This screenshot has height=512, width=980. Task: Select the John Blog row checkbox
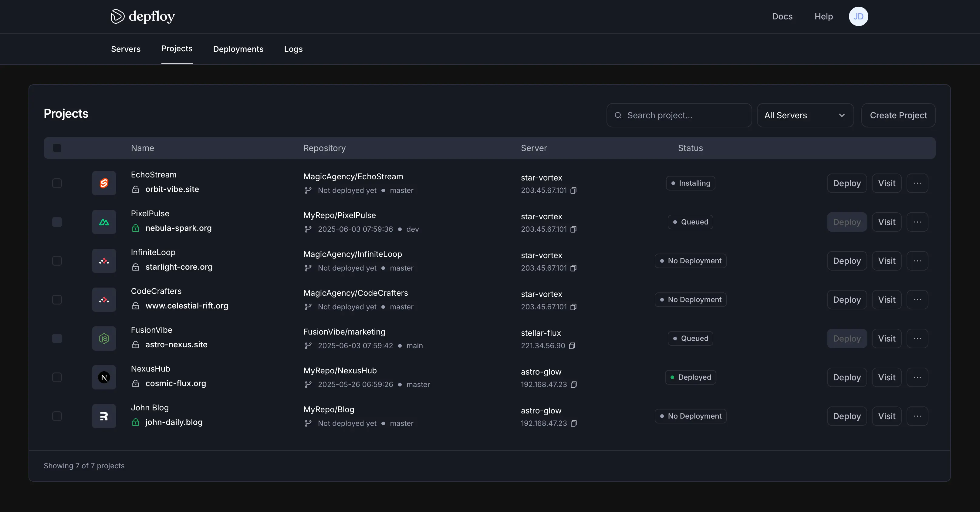[57, 416]
